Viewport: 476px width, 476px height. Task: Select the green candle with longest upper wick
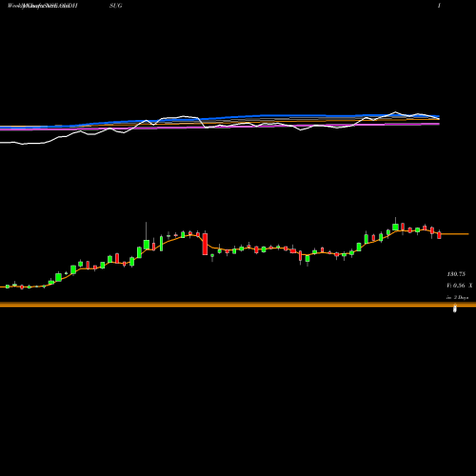pyautogui.click(x=147, y=244)
